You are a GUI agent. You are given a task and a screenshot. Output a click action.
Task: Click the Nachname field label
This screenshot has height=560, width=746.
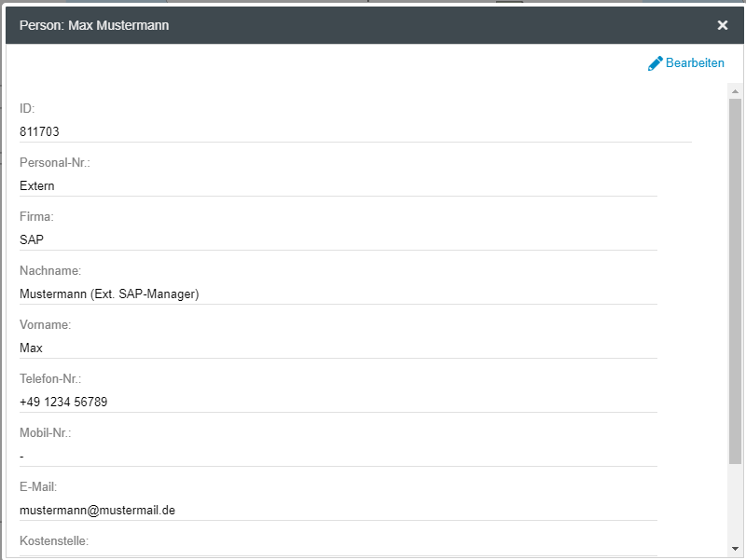[x=50, y=270]
